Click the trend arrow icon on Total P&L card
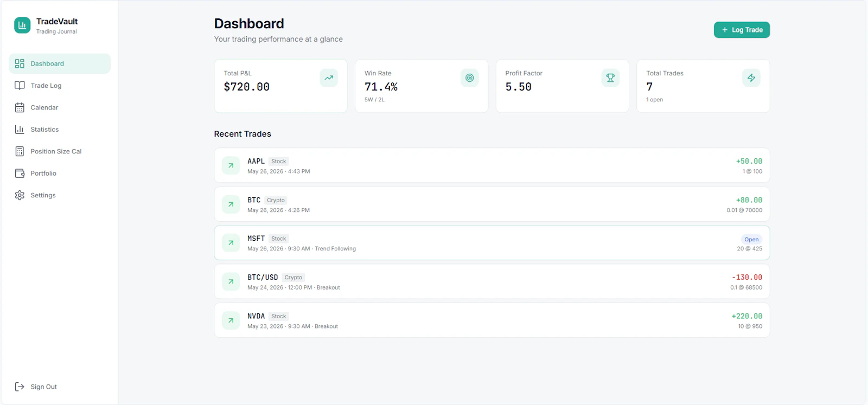 (329, 78)
